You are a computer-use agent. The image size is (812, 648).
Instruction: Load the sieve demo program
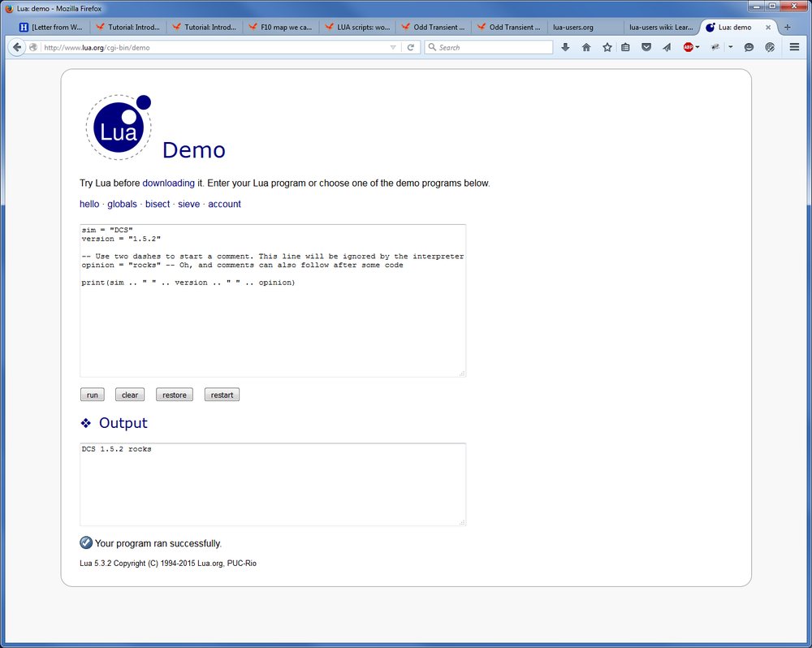pos(189,204)
